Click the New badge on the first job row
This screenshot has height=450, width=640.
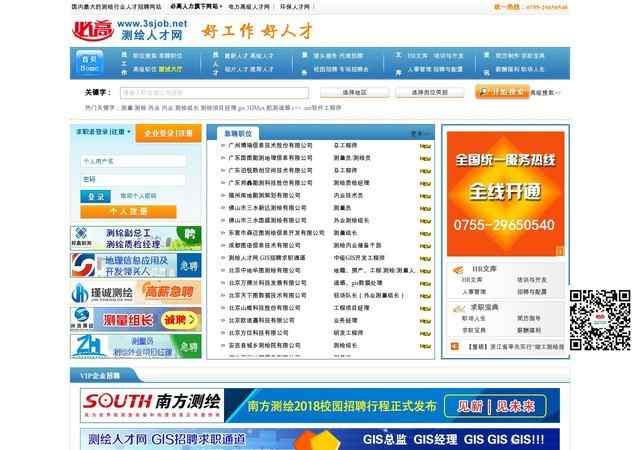(x=425, y=146)
